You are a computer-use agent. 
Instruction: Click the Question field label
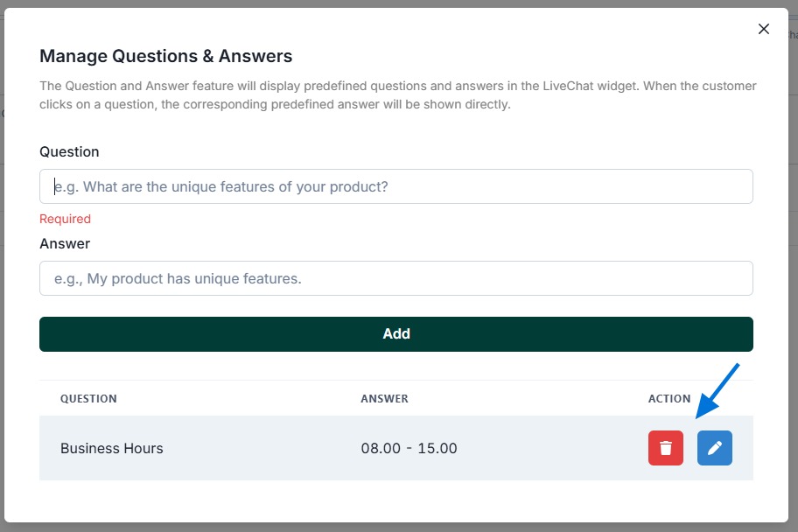(69, 151)
